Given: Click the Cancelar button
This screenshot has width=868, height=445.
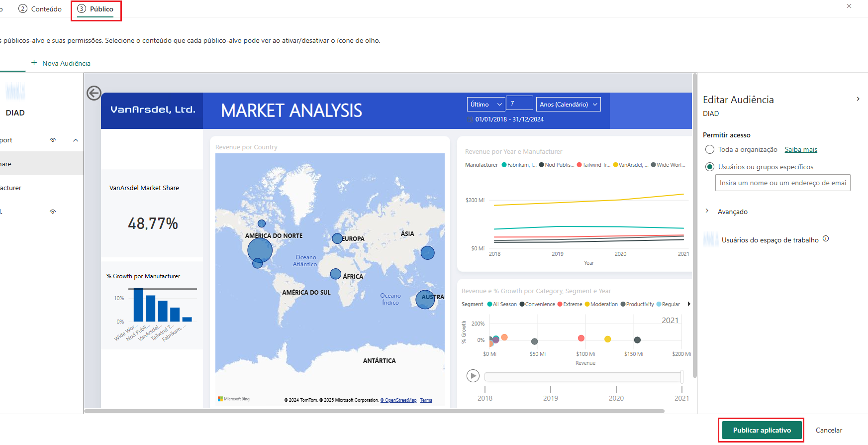Looking at the screenshot, I should point(829,430).
